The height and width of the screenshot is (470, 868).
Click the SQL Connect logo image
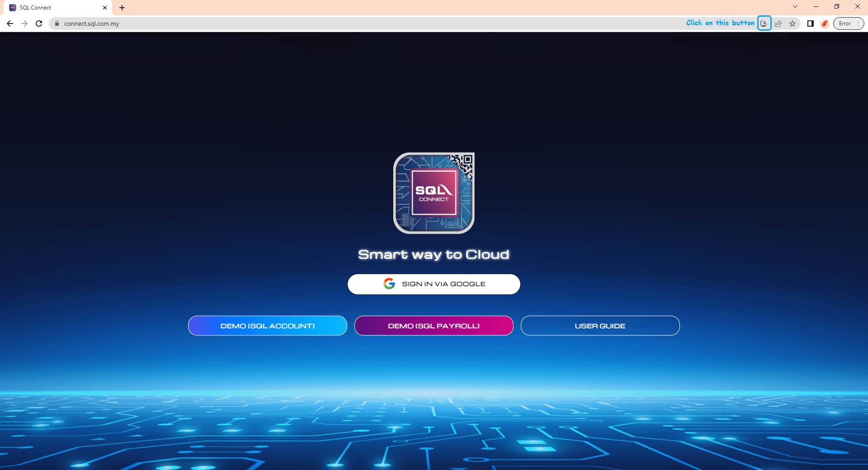[x=434, y=193]
